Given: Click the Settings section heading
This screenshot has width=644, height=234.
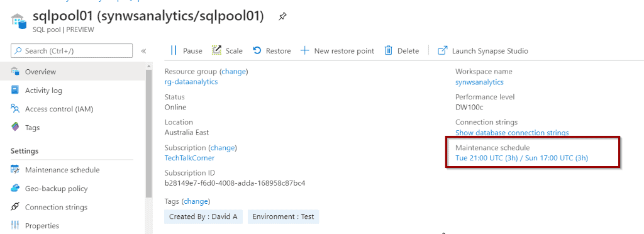Looking at the screenshot, I should [25, 151].
